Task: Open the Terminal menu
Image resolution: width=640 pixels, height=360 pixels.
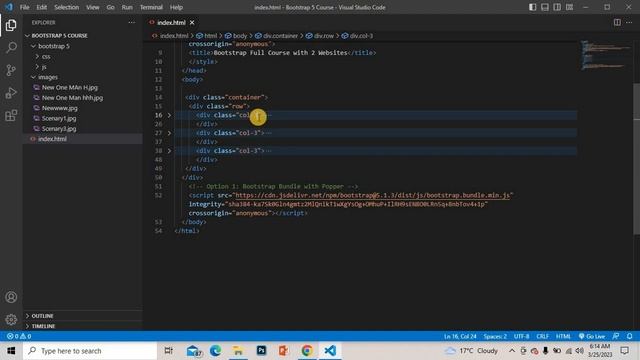Action: coord(151,7)
